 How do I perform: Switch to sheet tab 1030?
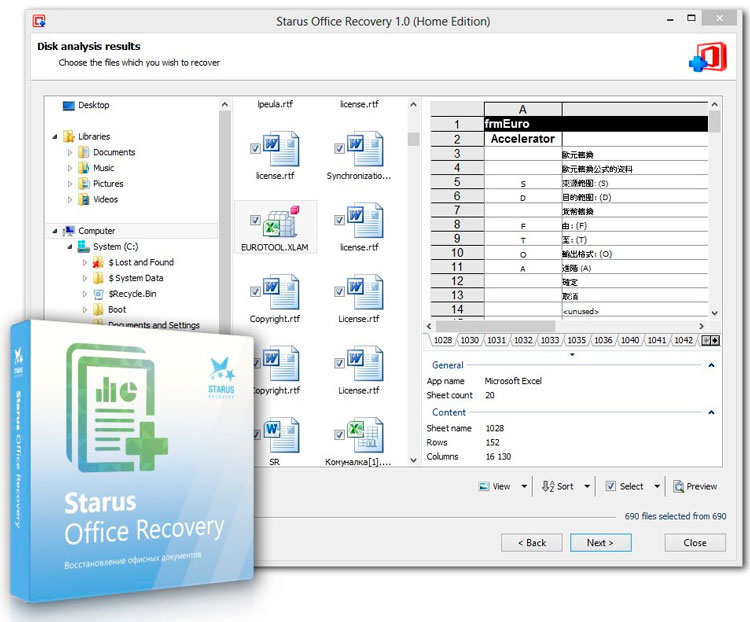[x=469, y=340]
